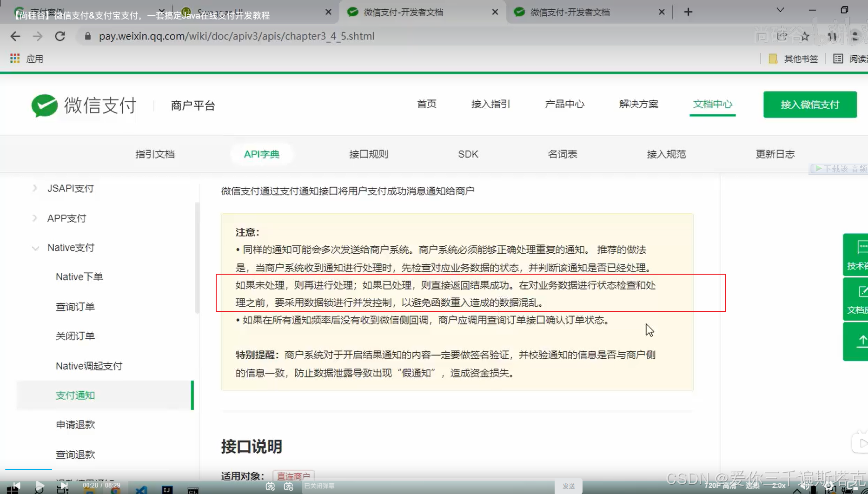Open 接入指引 in top navigation

pyautogui.click(x=490, y=104)
